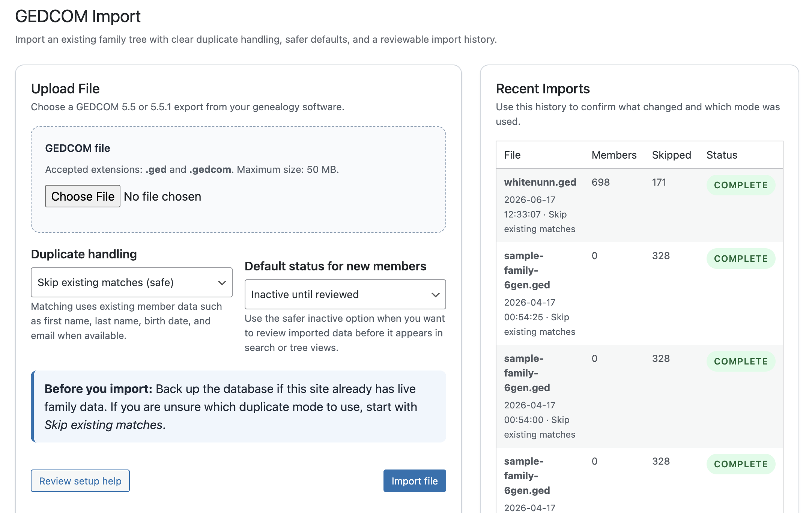Viewport: 812px width, 513px height.
Task: Click the 698 members count for whitenunn.ged
Action: click(600, 182)
